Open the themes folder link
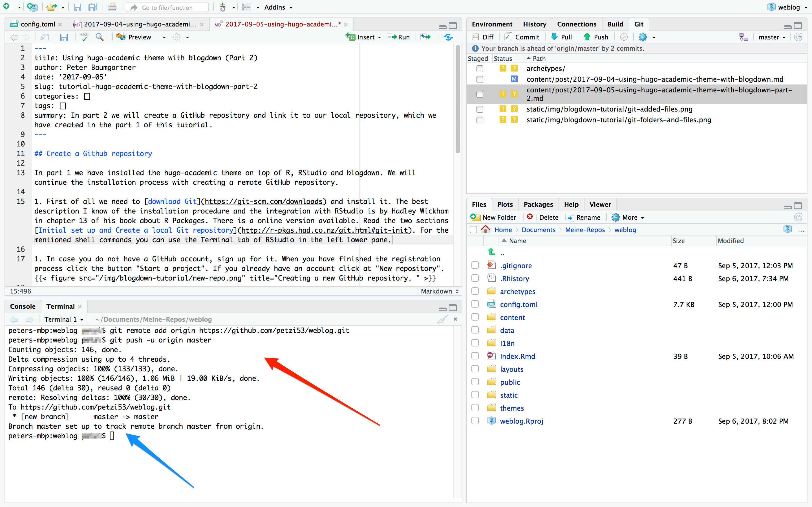 pos(511,408)
